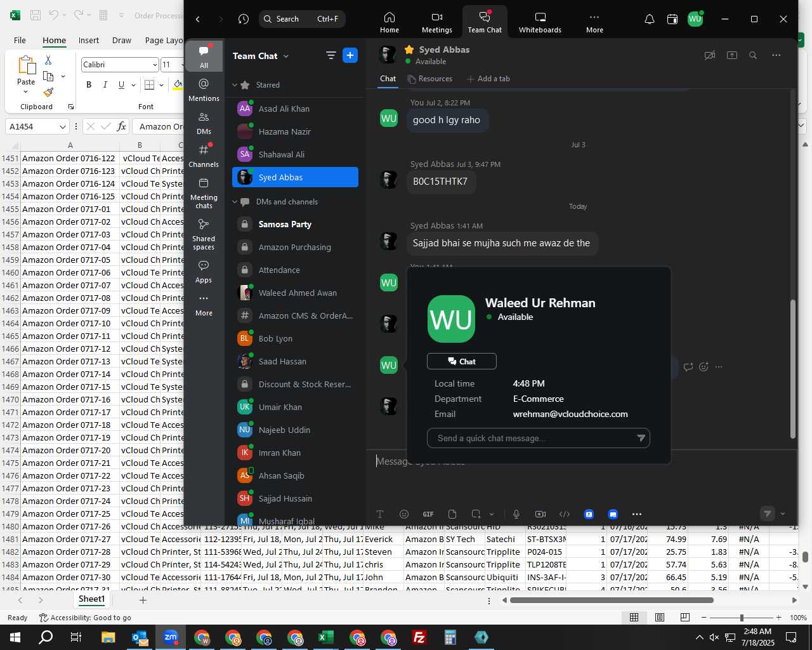Collapse the Starred section

click(235, 85)
